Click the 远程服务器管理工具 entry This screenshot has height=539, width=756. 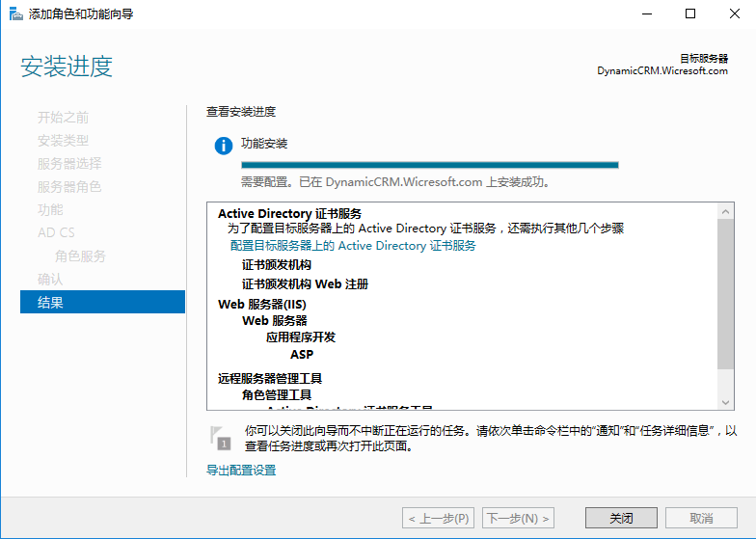(270, 378)
